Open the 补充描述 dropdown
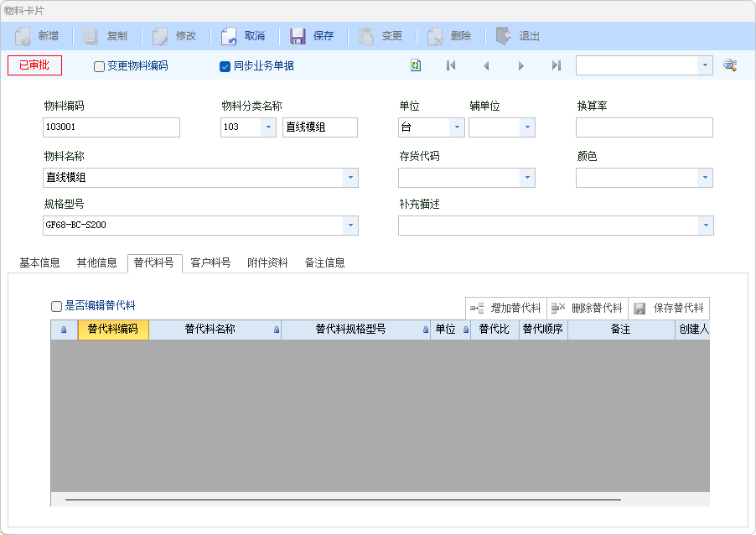 pos(706,226)
